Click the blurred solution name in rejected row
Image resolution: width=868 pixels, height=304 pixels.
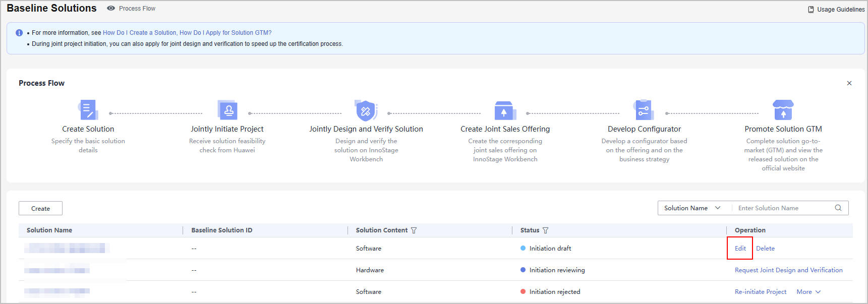(57, 291)
